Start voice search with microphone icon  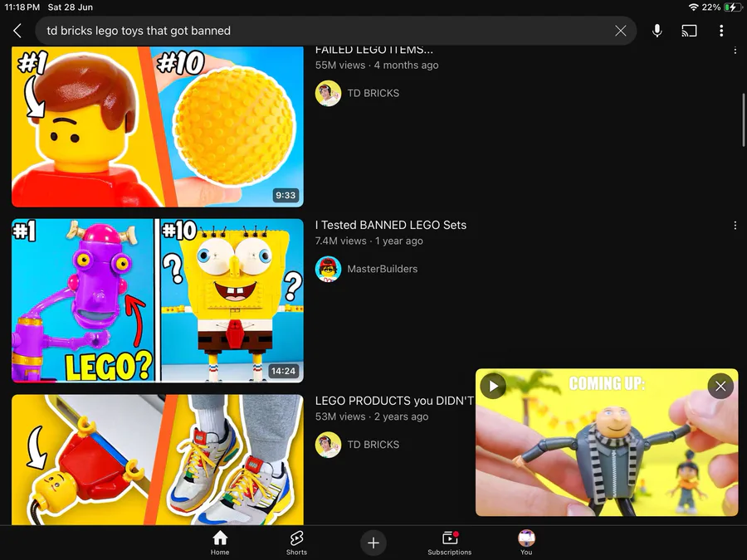click(x=657, y=31)
